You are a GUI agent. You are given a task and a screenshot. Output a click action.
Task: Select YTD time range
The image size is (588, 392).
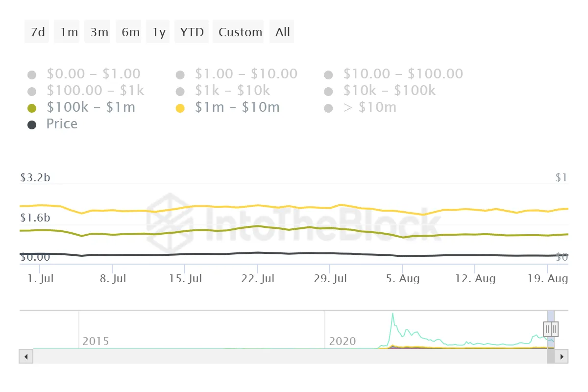(192, 32)
